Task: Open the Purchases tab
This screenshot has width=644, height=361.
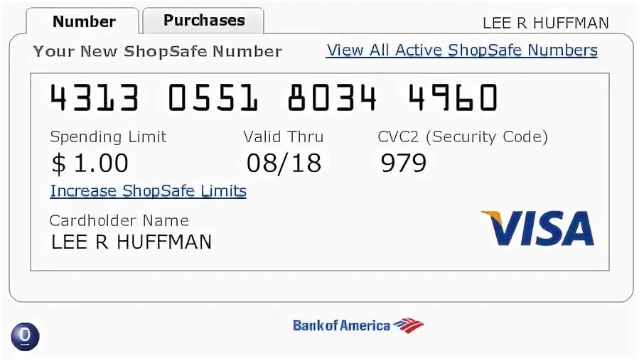Action: tap(204, 20)
